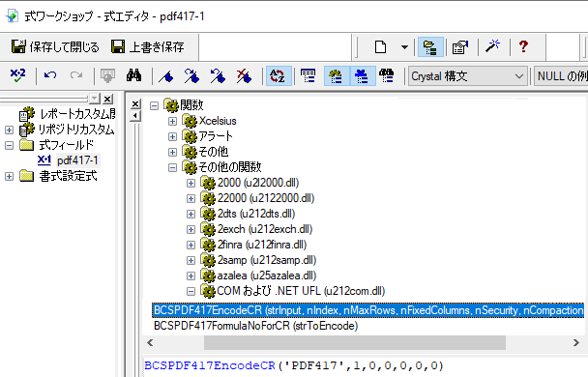Close the function tree pane with X button
Image resolution: width=588 pixels, height=377 pixels.
(x=135, y=103)
